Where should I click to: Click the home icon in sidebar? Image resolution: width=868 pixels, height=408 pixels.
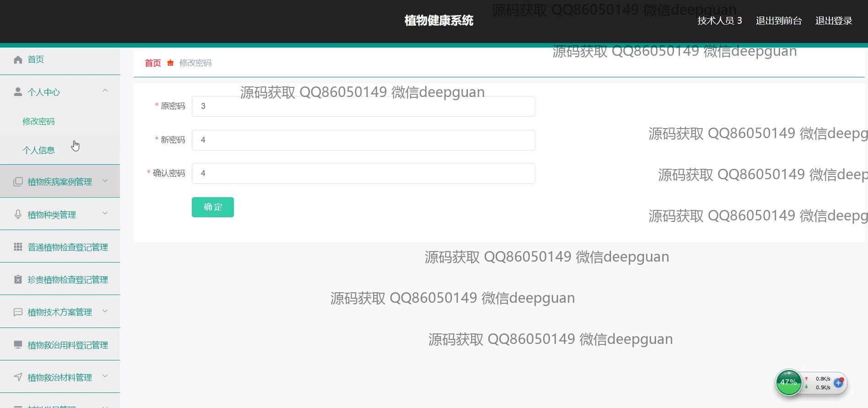click(18, 59)
